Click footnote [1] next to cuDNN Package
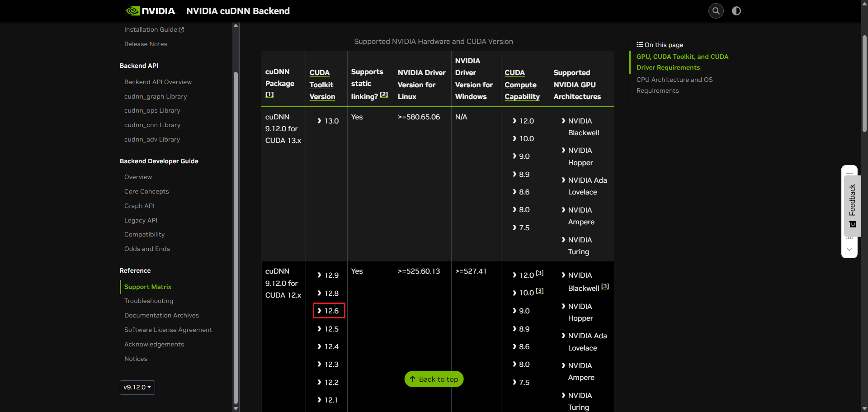868x412 pixels. point(269,94)
